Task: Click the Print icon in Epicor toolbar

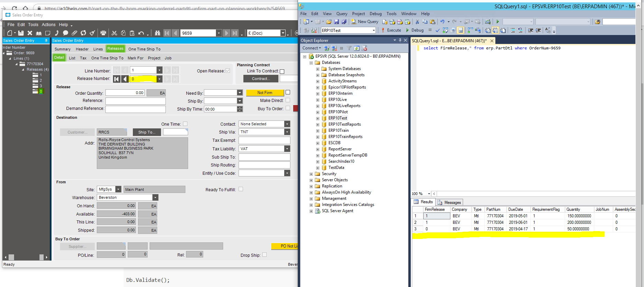Action: click(103, 33)
